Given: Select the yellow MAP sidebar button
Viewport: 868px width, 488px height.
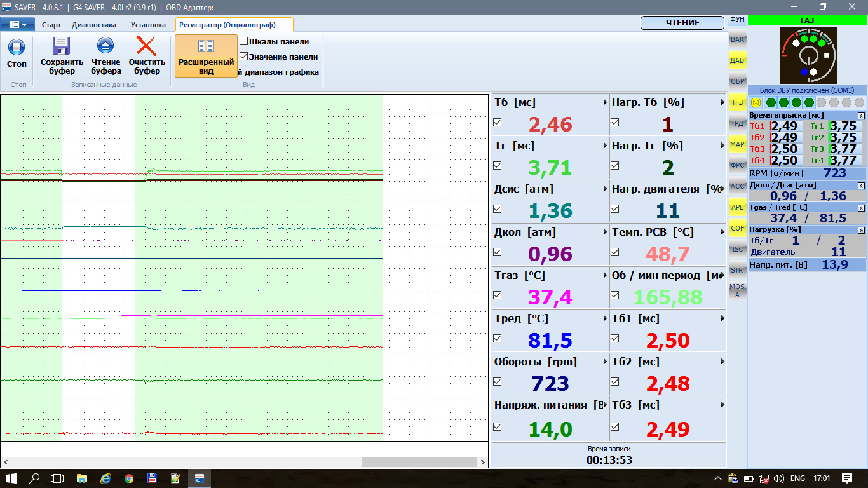Looking at the screenshot, I should pyautogui.click(x=737, y=144).
